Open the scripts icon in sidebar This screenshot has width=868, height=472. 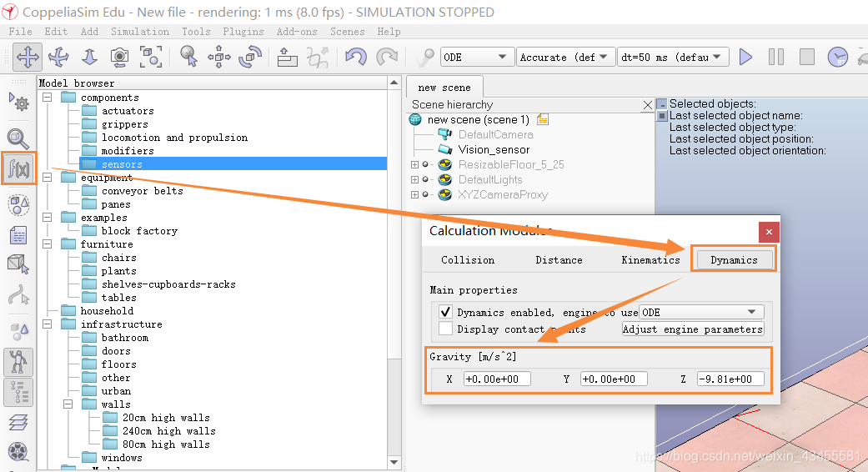tap(18, 235)
